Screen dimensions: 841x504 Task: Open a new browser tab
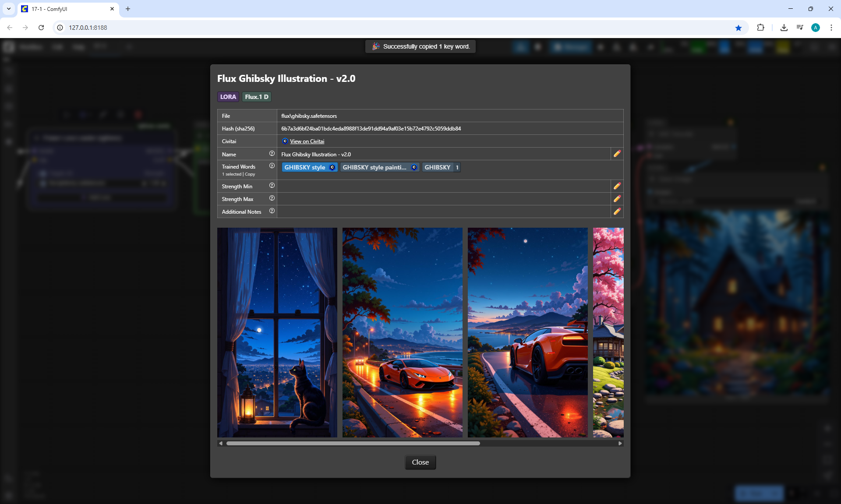[x=128, y=9]
